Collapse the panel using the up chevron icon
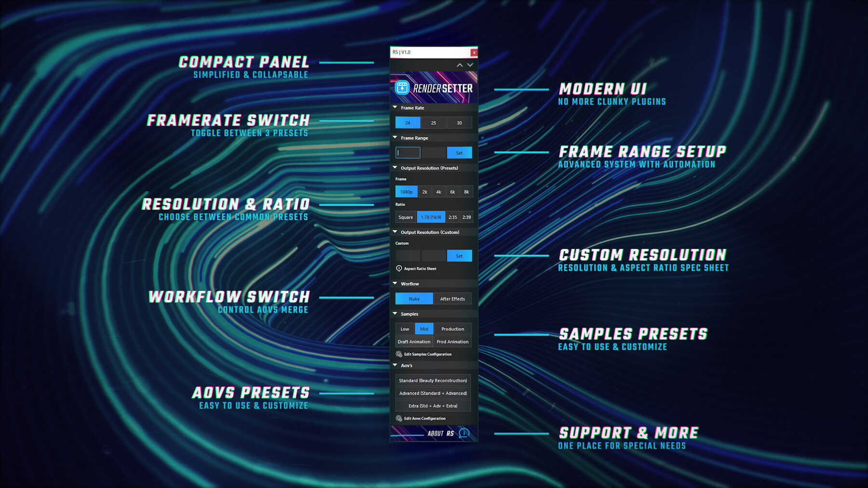 coord(460,65)
